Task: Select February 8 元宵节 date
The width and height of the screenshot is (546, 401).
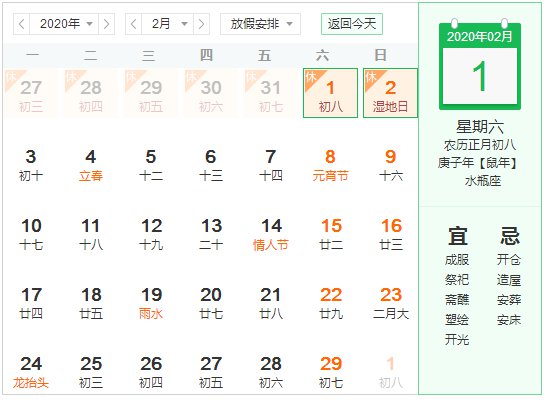Action: pyautogui.click(x=330, y=166)
